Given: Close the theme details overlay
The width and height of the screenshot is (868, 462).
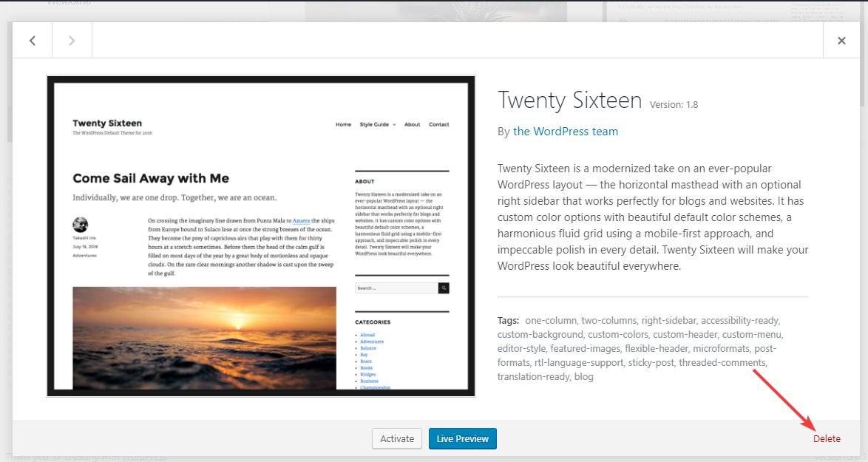Looking at the screenshot, I should point(841,41).
